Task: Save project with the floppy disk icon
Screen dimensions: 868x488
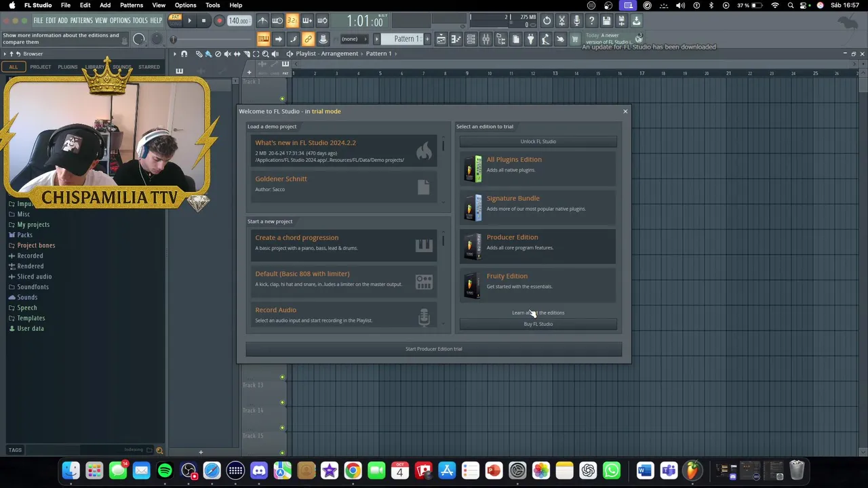Action: pos(606,20)
